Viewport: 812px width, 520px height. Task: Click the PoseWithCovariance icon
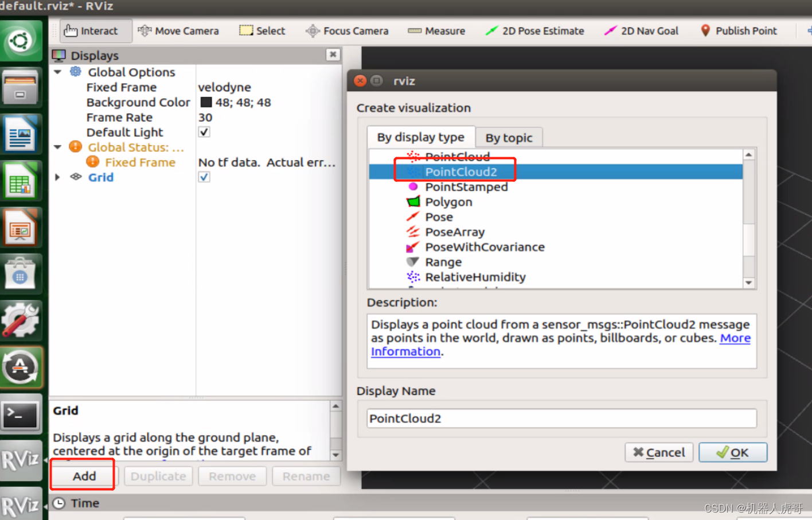coord(413,247)
